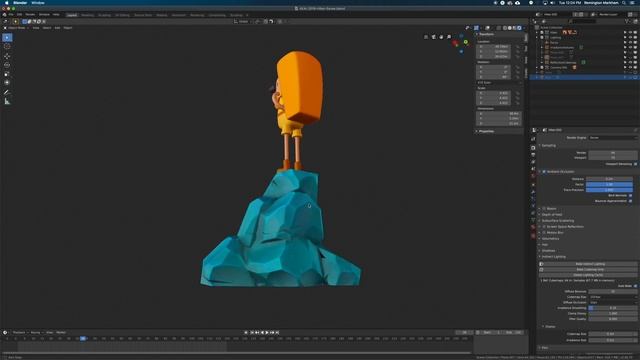
Task: Select the Rotate tool
Action: pyautogui.click(x=7, y=65)
